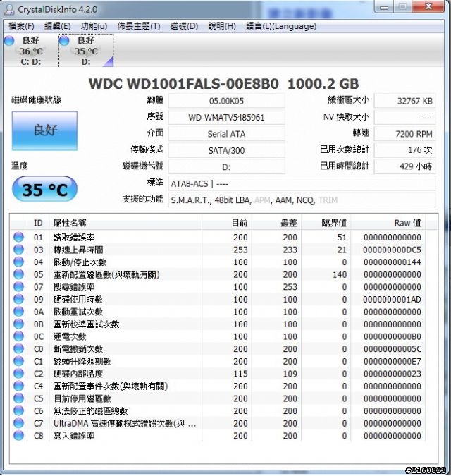
Task: Click the 硬碟內部溫度 attribute name
Action: [78, 374]
